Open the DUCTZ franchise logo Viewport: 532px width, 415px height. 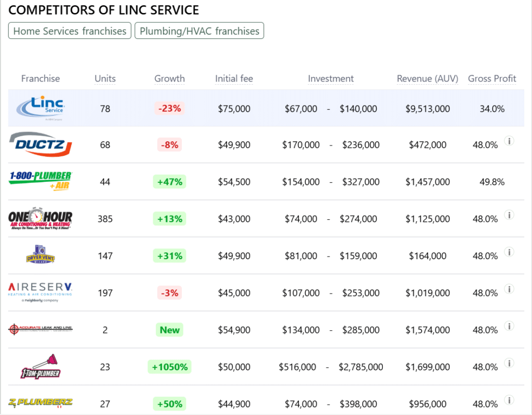pos(41,144)
